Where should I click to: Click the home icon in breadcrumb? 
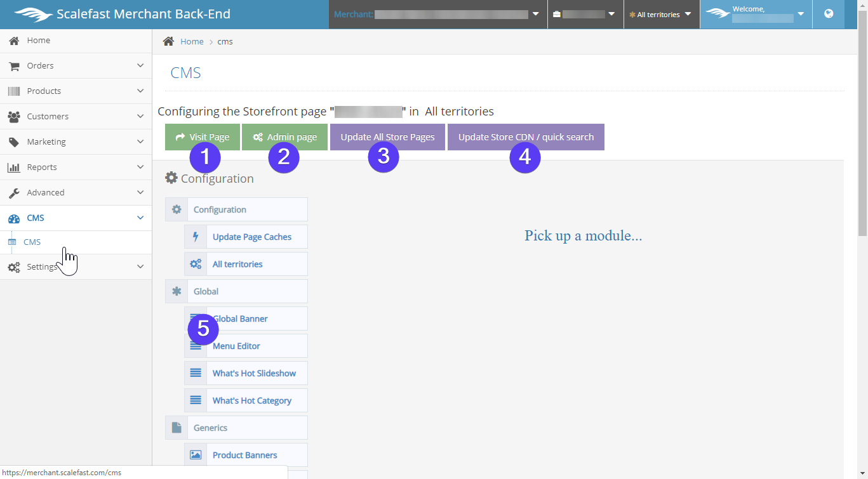click(x=168, y=41)
